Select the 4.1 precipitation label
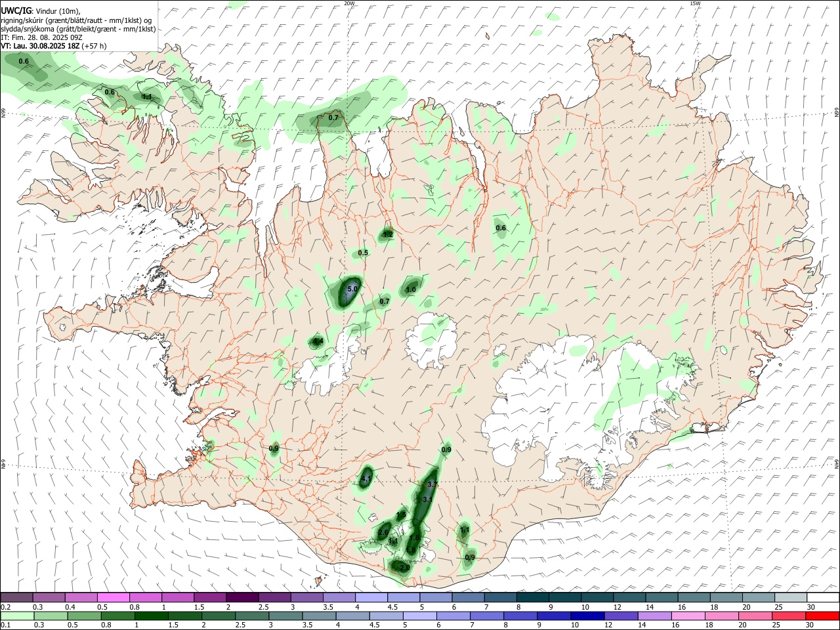The image size is (840, 630). coord(366,479)
